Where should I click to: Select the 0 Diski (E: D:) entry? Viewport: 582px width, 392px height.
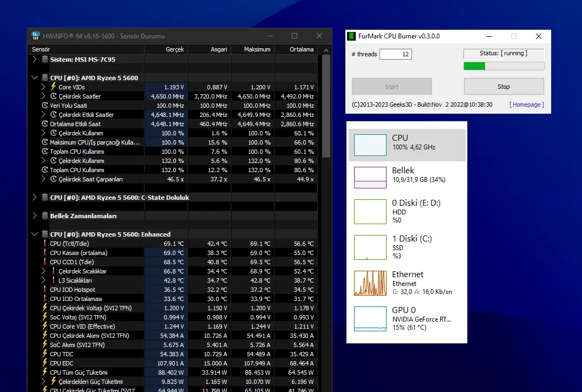407,211
